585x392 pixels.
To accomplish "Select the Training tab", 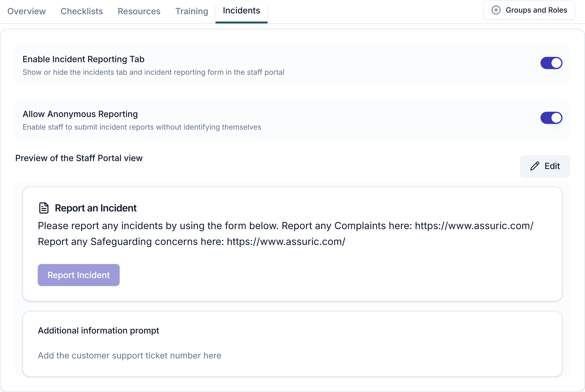I will point(192,11).
